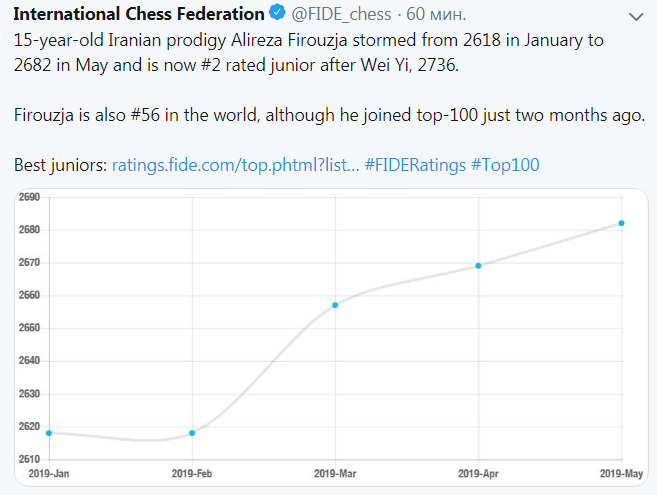Open the ratings.fide.com top juniors link
The width and height of the screenshot is (657, 495).
(x=234, y=164)
